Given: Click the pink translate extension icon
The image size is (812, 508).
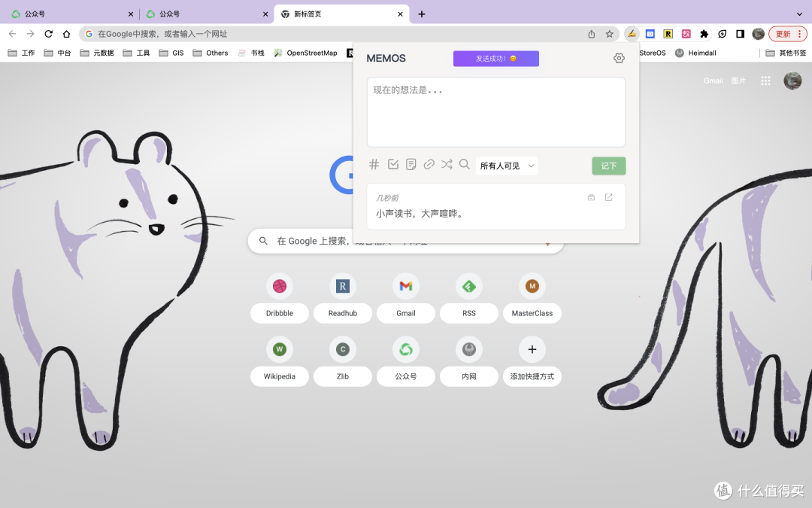Looking at the screenshot, I should [686, 34].
